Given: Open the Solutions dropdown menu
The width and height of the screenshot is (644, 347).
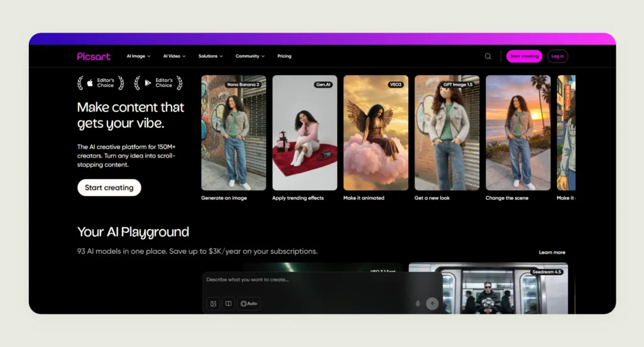Looking at the screenshot, I should click(x=211, y=56).
